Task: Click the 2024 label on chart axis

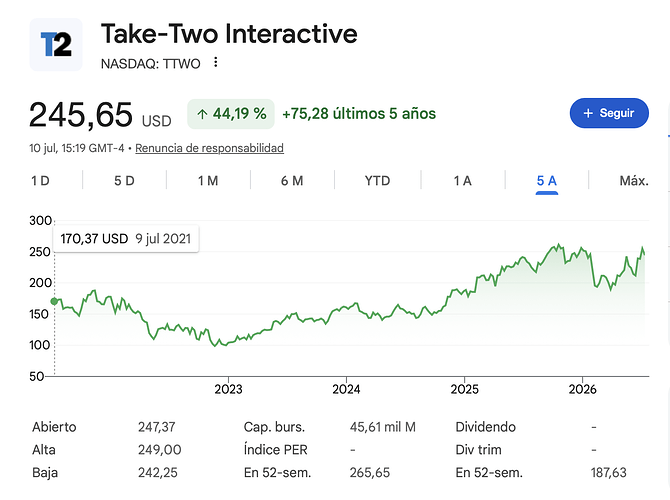Action: coord(346,389)
